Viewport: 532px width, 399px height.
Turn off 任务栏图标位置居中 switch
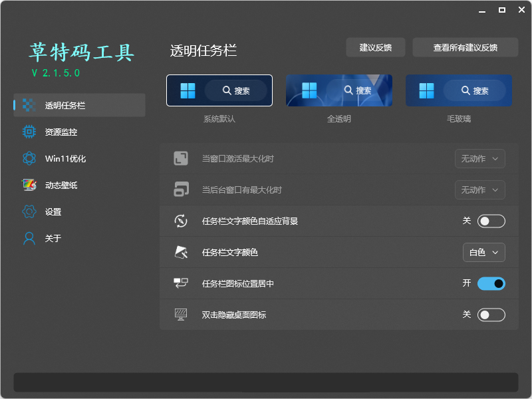[491, 284]
